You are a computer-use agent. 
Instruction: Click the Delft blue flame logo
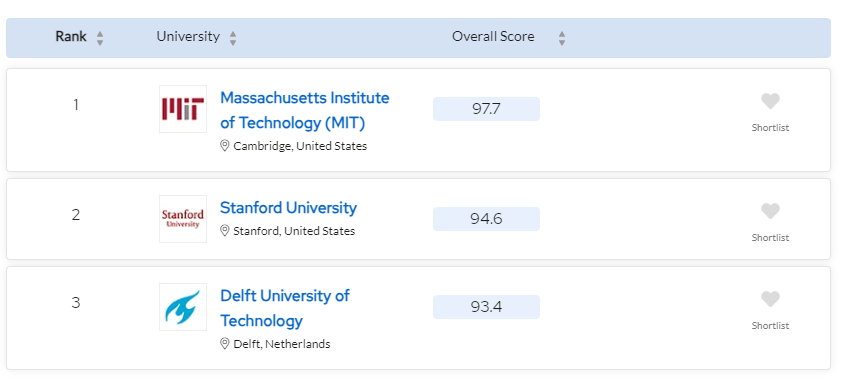[183, 307]
